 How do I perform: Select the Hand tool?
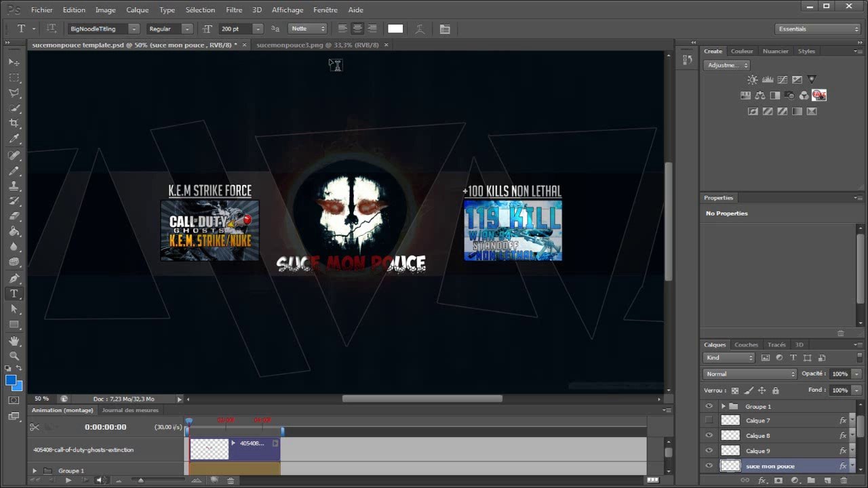[14, 341]
